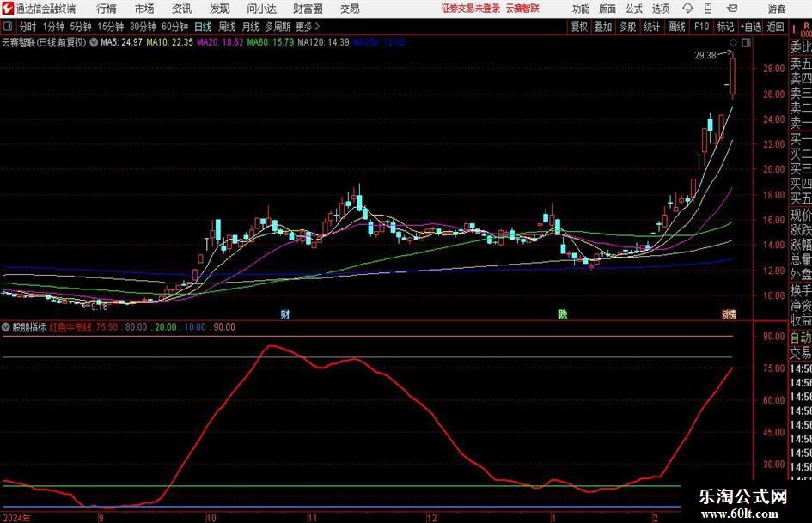Toggle left panel icon beside 分时

7,27
